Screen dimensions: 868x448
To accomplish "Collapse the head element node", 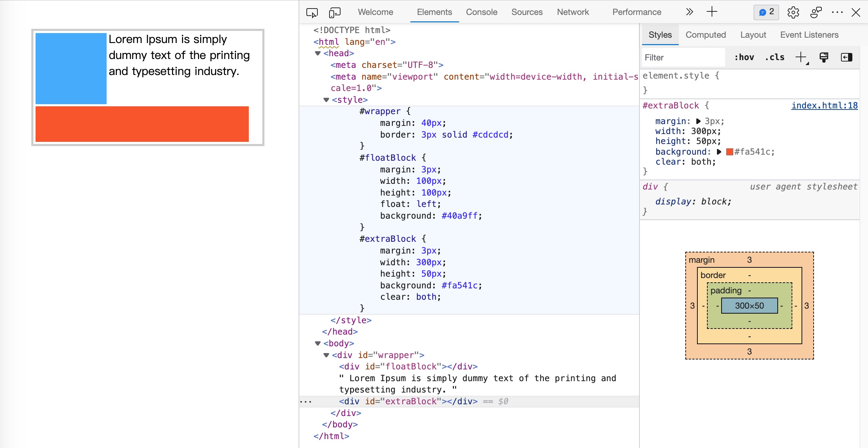I will (318, 53).
